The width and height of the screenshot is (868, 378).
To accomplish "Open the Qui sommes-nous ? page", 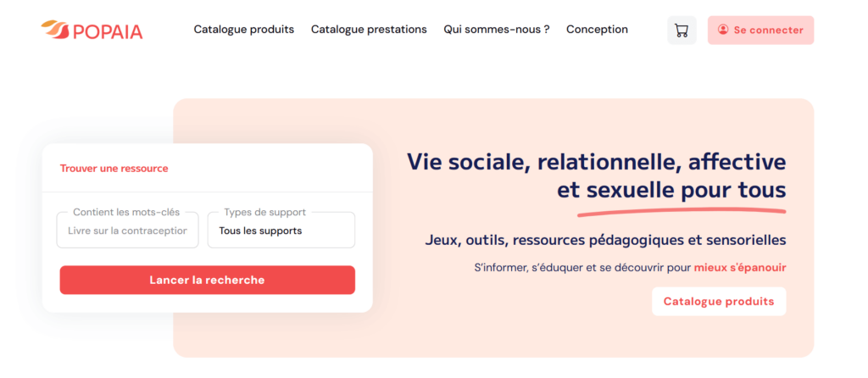I will click(x=497, y=30).
